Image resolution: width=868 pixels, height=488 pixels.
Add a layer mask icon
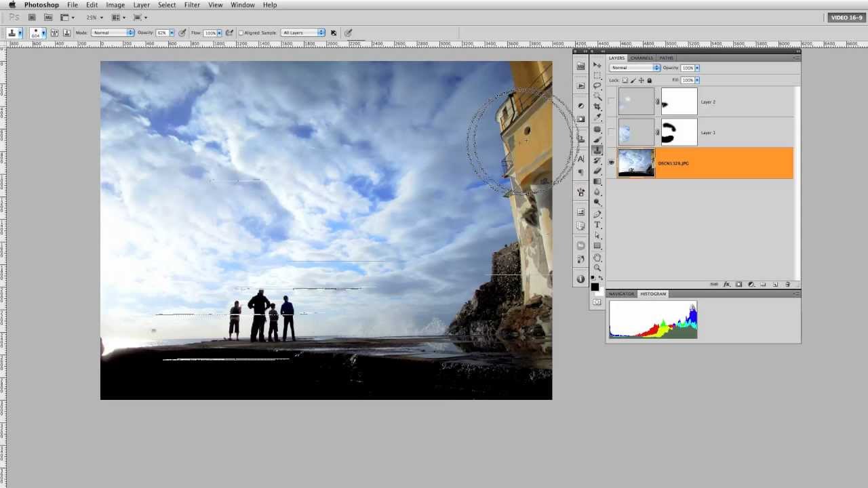point(738,284)
